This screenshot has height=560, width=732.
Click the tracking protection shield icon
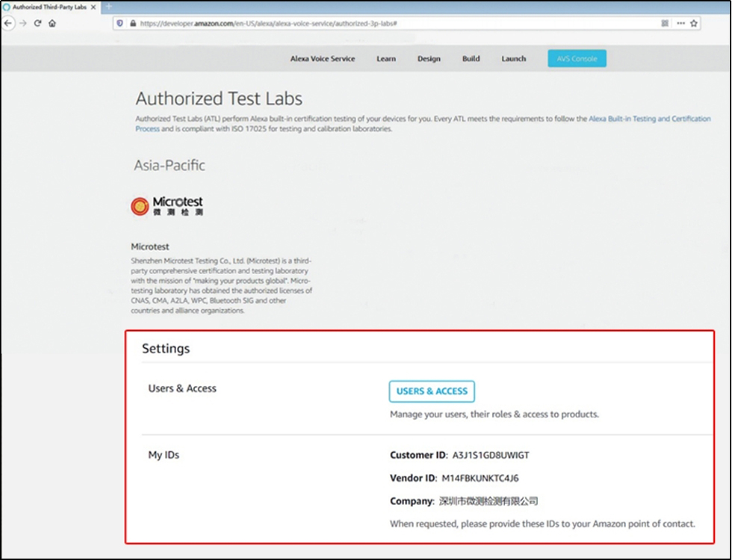pyautogui.click(x=120, y=23)
